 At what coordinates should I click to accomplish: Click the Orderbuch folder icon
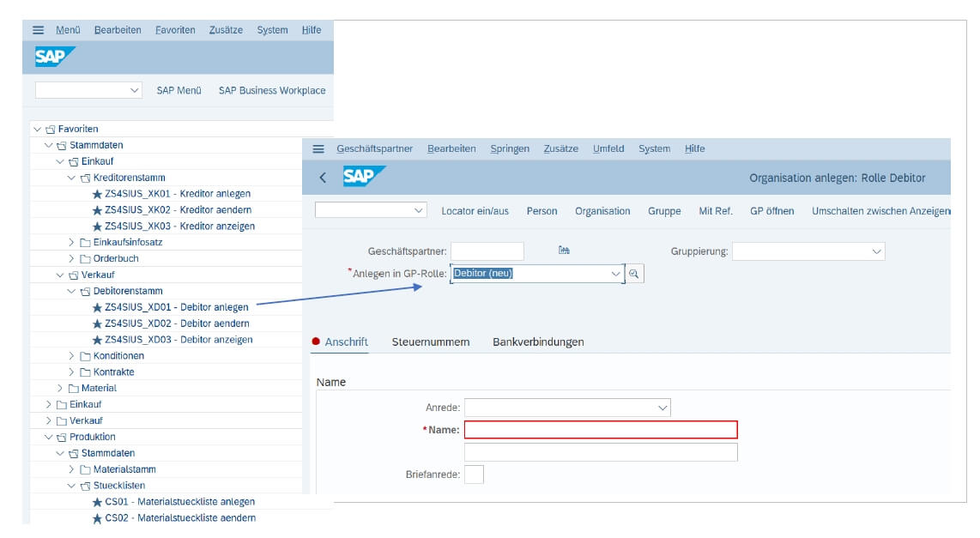[85, 258]
